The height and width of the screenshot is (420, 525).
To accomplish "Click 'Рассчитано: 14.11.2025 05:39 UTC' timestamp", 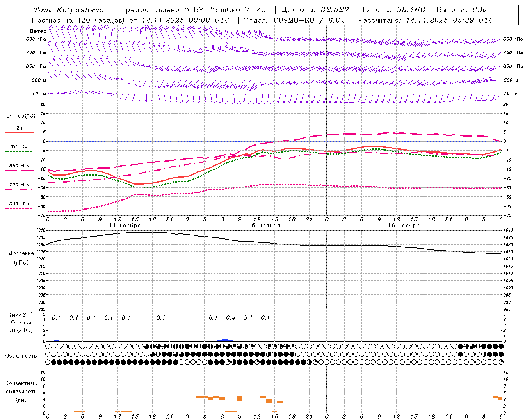I will pyautogui.click(x=426, y=20).
